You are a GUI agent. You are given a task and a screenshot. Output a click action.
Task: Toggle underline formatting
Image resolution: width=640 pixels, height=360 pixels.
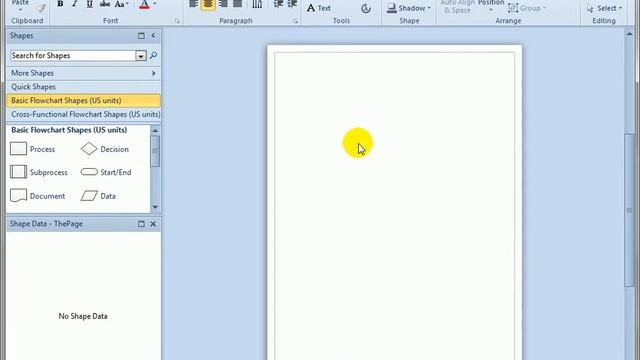pos(89,4)
